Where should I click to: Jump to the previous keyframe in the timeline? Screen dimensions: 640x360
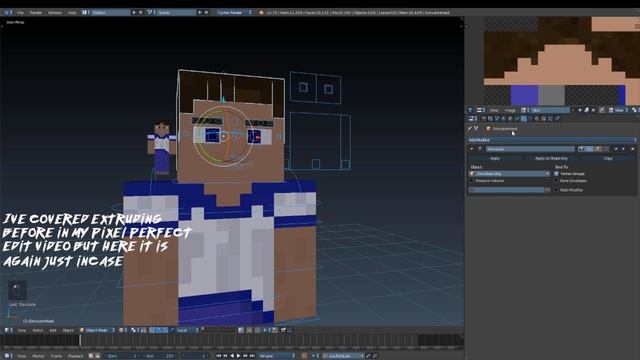coord(225,356)
